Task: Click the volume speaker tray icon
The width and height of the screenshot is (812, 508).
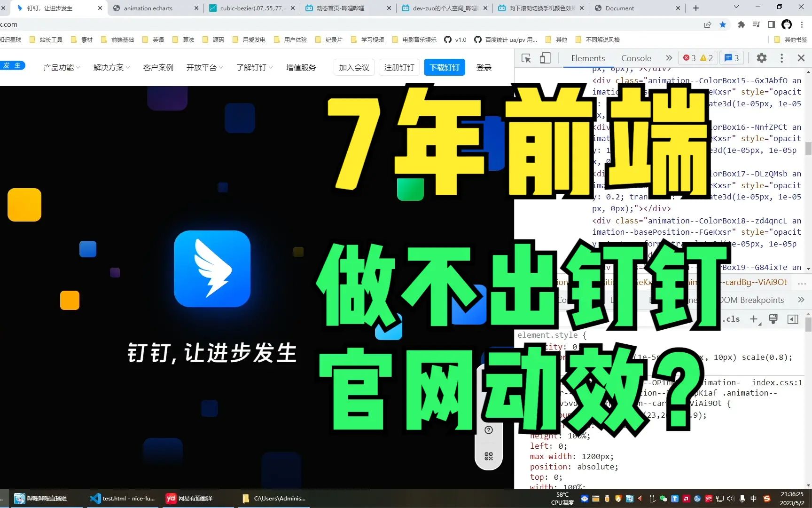Action: pyautogui.click(x=731, y=499)
